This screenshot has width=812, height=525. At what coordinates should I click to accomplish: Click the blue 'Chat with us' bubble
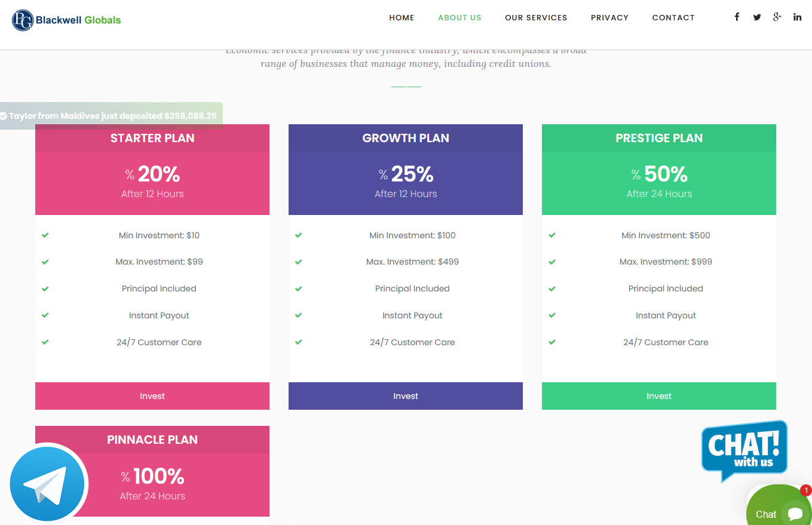point(744,451)
